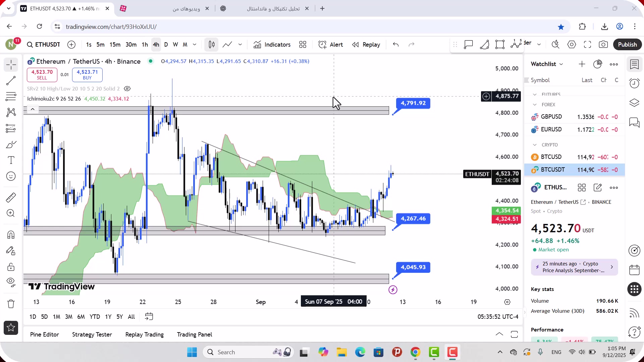Open the Pine Editor tab
Screen dimensions: 644x362
(x=44, y=335)
